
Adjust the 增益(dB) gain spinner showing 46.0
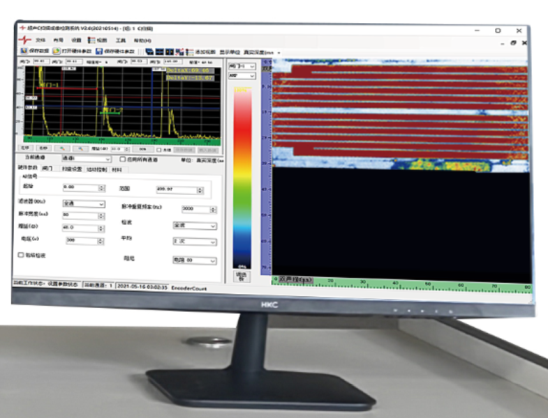pyautogui.click(x=101, y=228)
